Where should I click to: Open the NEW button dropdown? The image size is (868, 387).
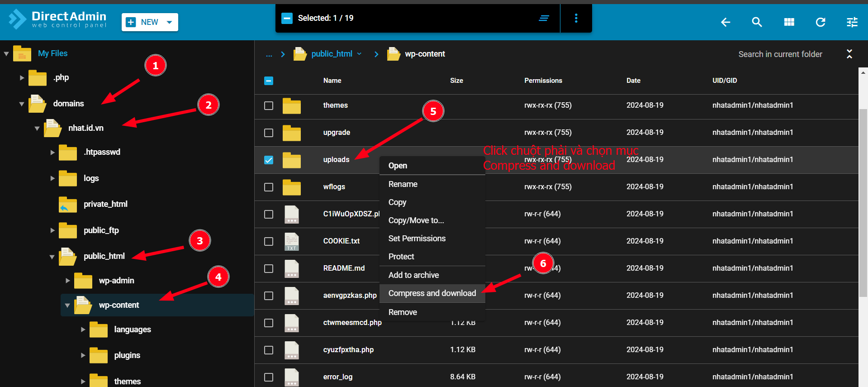(170, 22)
